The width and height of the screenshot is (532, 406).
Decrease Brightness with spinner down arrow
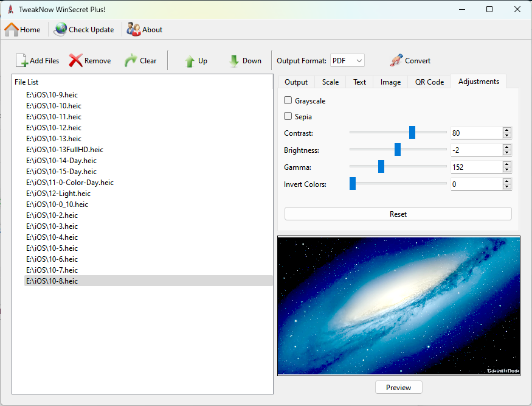(507, 153)
